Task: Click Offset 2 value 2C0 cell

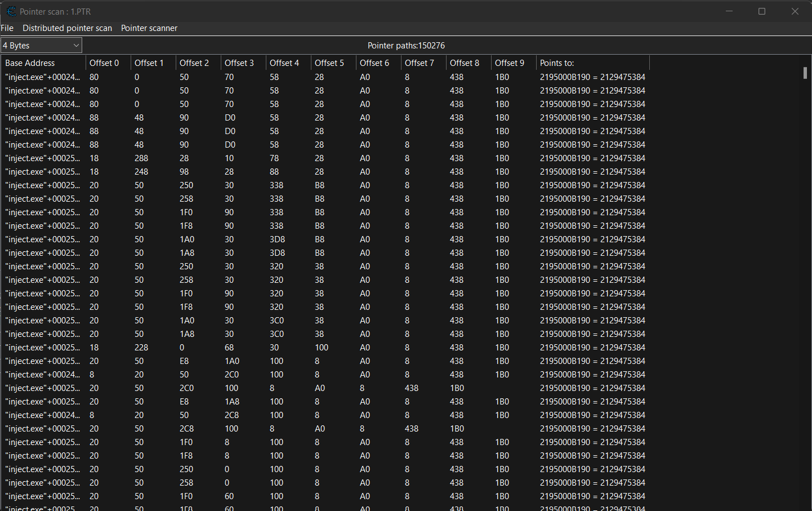Action: pos(186,388)
